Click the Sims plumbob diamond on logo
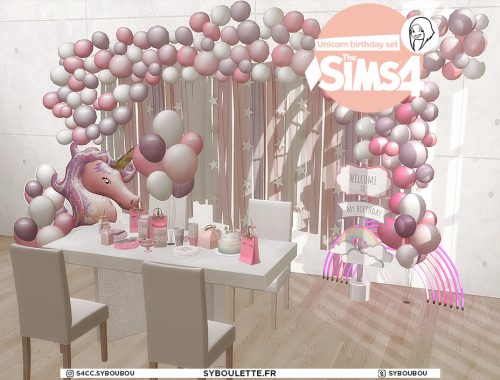Viewport: 500px width, 380px height. coord(313,76)
